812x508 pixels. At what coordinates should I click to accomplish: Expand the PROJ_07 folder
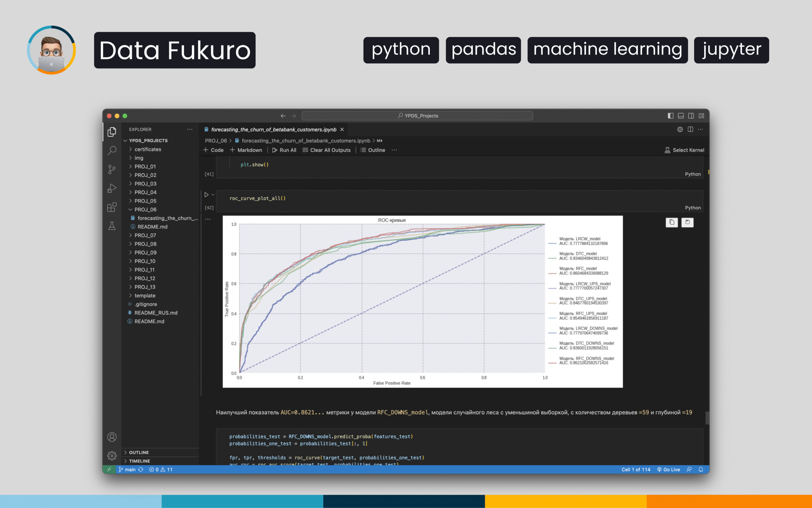coord(145,235)
